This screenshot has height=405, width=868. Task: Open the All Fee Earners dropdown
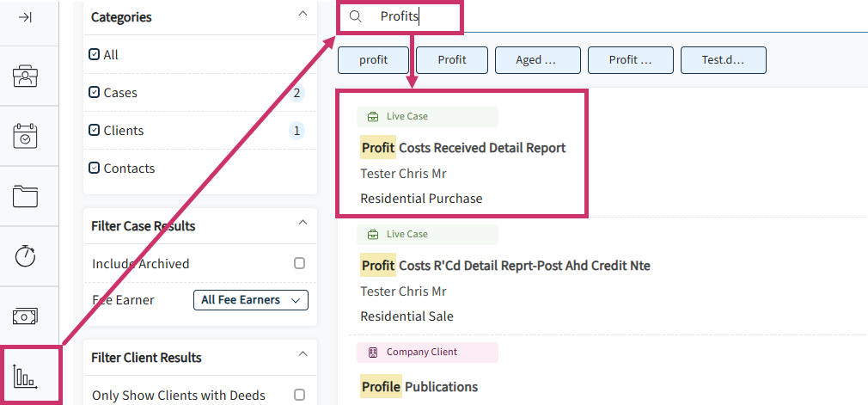pos(251,300)
